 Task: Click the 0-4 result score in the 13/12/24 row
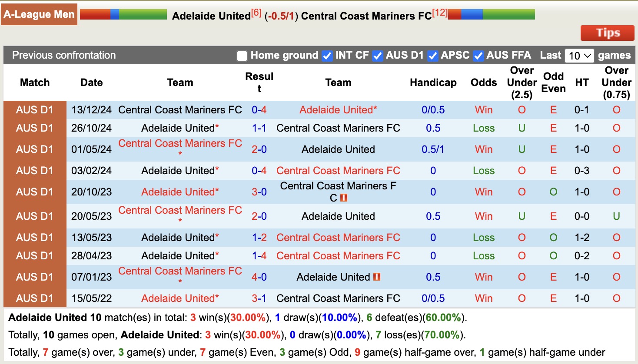pyautogui.click(x=259, y=110)
